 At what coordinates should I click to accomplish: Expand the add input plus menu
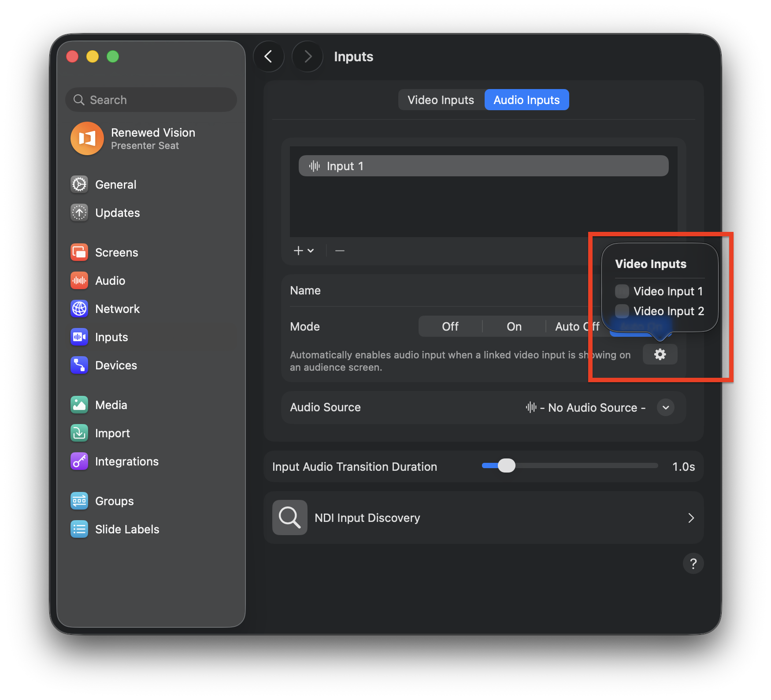[304, 250]
